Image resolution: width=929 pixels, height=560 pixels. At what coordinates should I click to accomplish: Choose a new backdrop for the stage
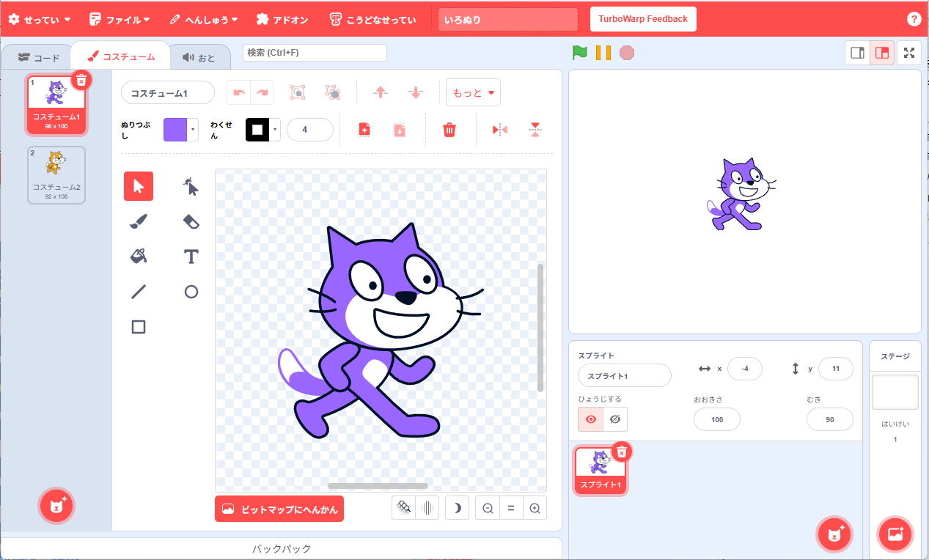pos(895,534)
